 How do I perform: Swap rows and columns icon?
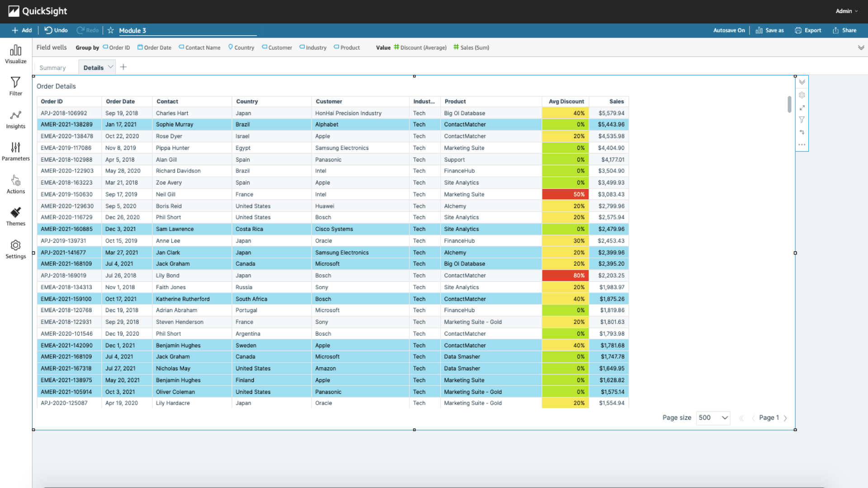802,132
